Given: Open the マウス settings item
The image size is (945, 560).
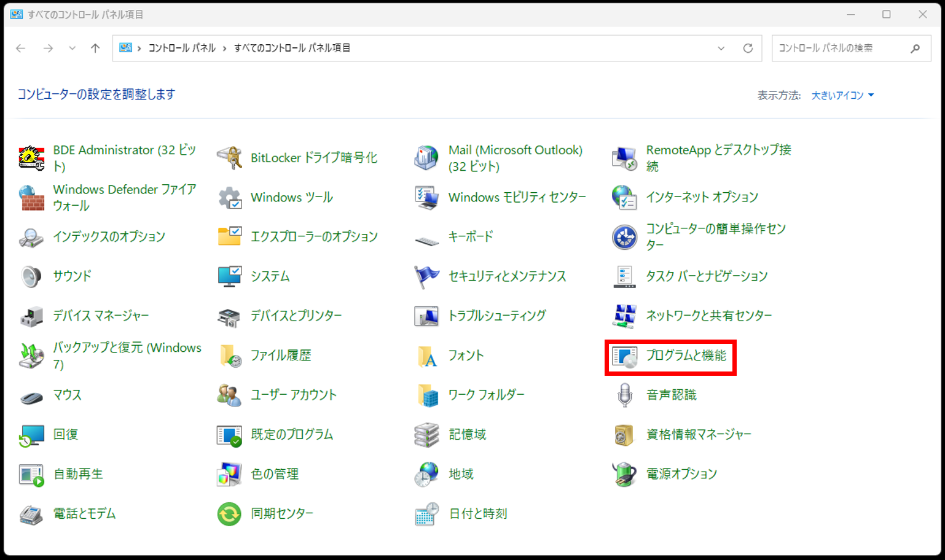Looking at the screenshot, I should pyautogui.click(x=66, y=395).
